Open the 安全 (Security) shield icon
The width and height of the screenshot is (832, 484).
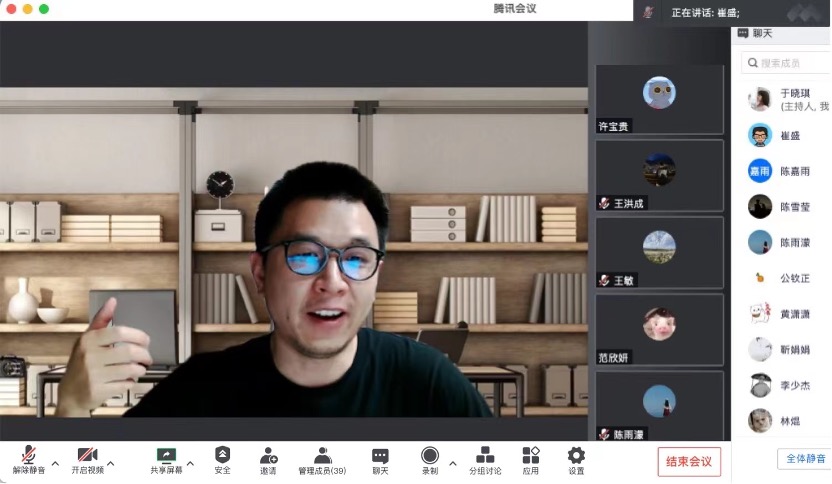(x=222, y=457)
